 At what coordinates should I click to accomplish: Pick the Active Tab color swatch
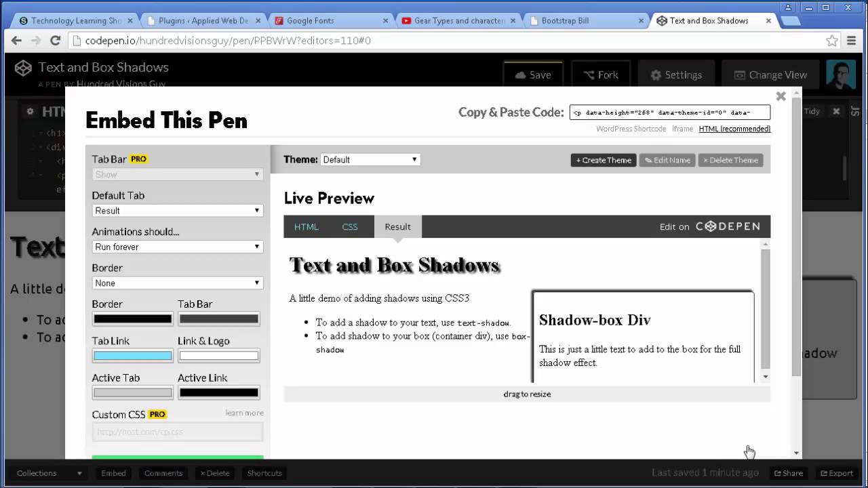point(133,392)
